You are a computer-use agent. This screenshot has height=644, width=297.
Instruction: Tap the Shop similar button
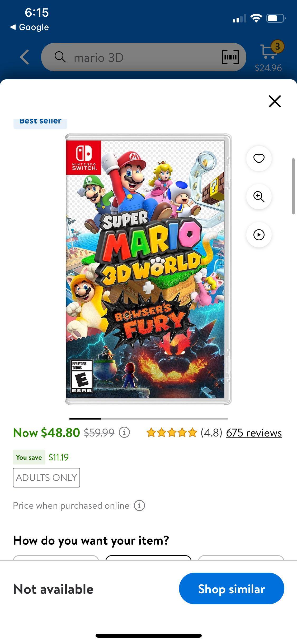tap(232, 588)
